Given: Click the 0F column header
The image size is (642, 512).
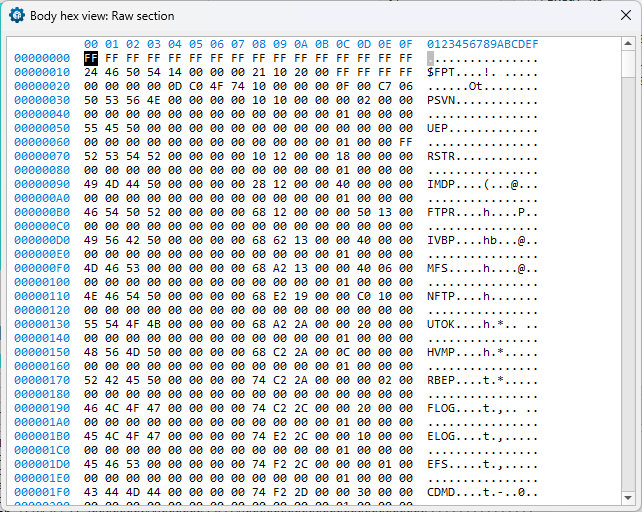Looking at the screenshot, I should tap(406, 44).
